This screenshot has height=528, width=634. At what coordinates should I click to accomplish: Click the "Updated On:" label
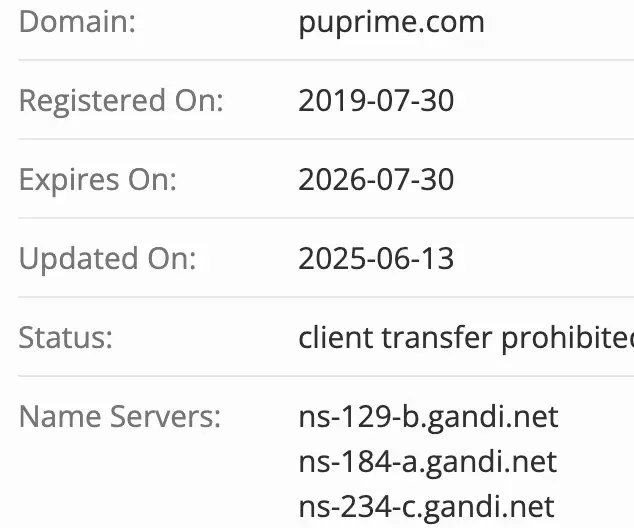click(108, 259)
